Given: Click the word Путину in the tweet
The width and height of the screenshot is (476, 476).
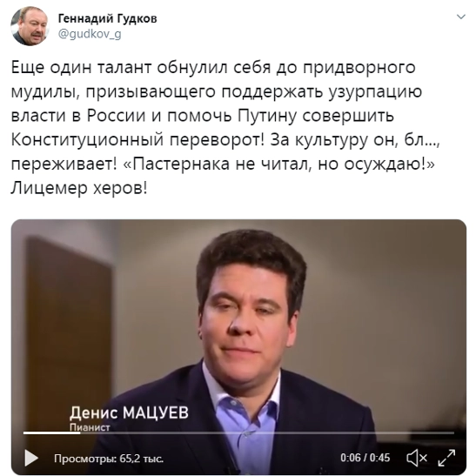Looking at the screenshot, I should (266, 116).
